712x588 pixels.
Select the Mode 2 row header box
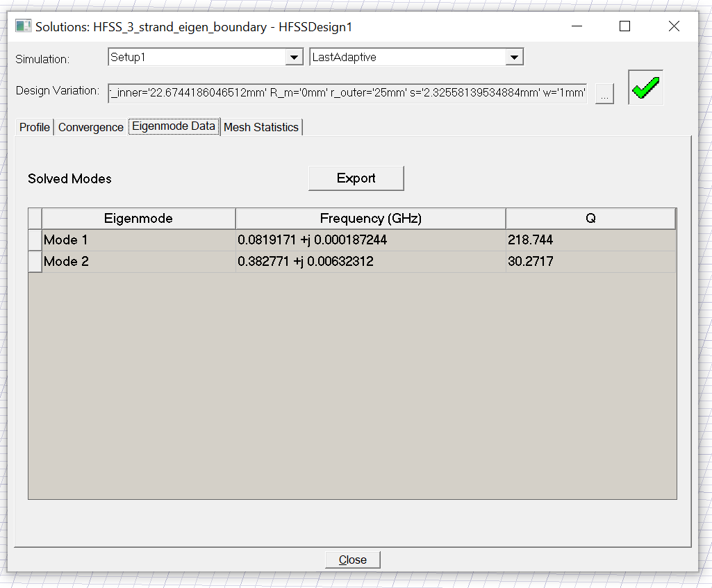35,262
